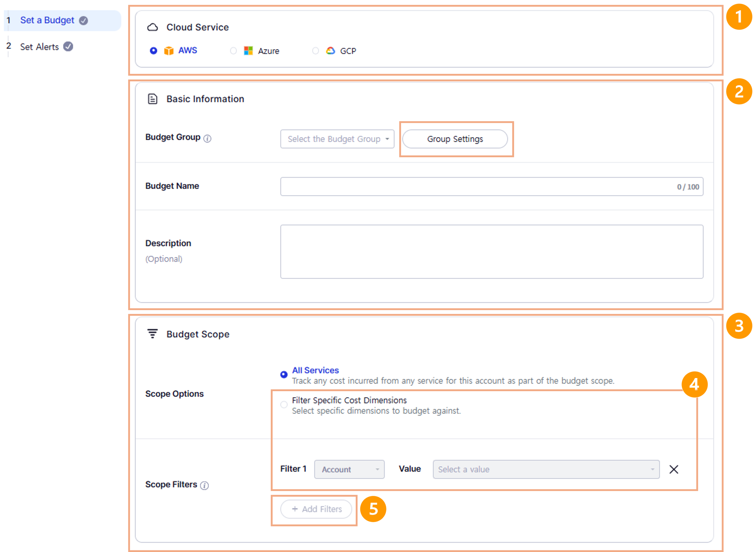Open the Select a value dropdown

[546, 470]
